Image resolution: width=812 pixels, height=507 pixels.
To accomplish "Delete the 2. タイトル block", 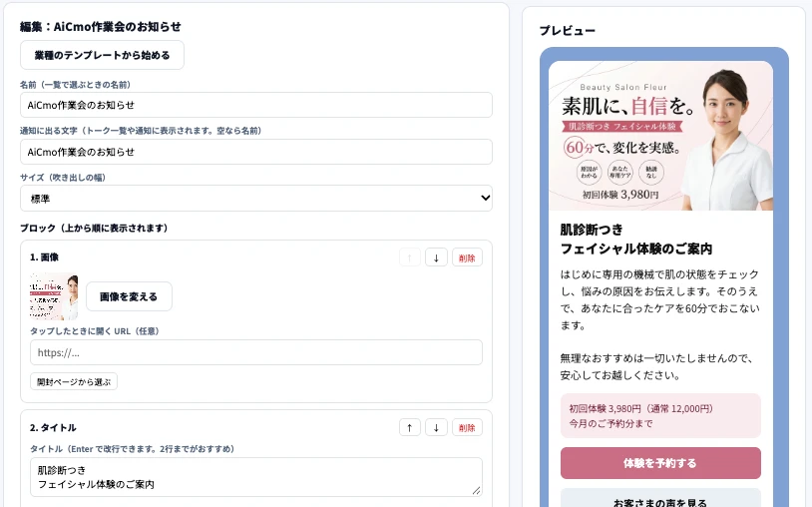I will coord(467,427).
